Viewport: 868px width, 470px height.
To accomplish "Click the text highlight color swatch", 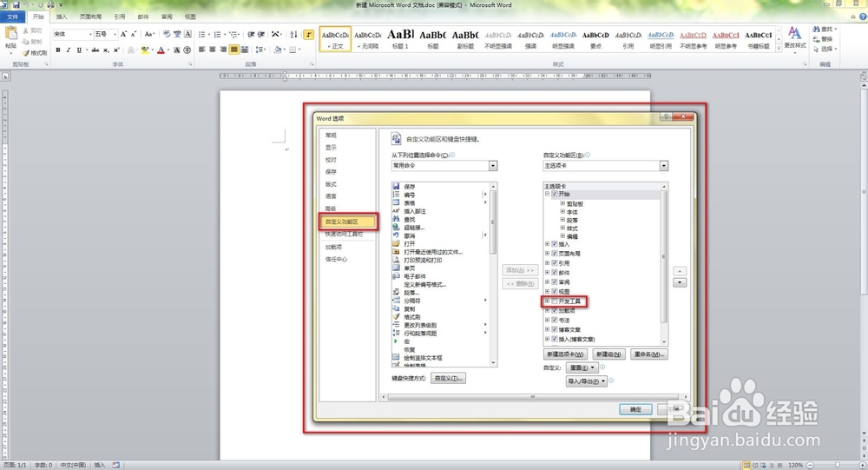I will point(144,50).
